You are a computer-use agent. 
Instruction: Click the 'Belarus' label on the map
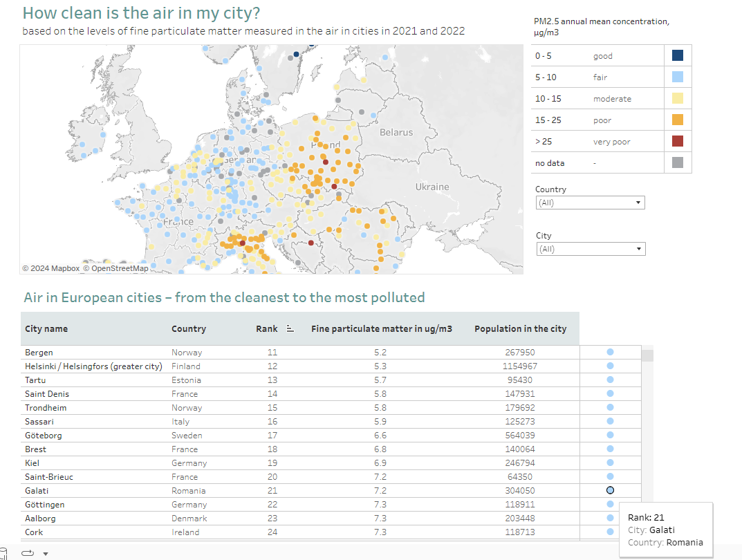396,133
